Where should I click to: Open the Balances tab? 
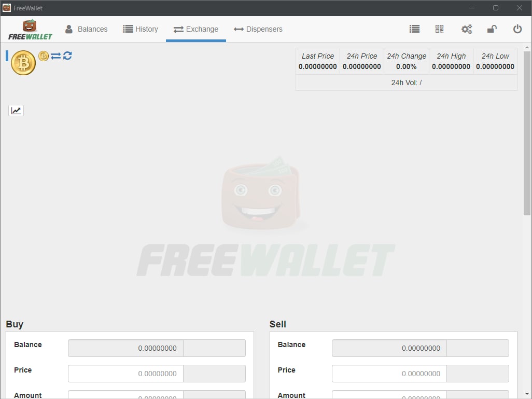[86, 29]
